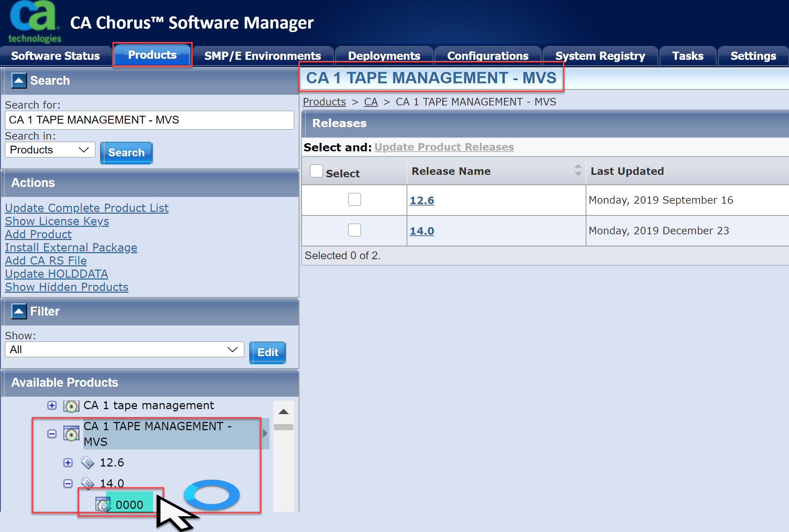The width and height of the screenshot is (789, 532).
Task: Check the checkbox for release 12.6
Action: click(354, 199)
